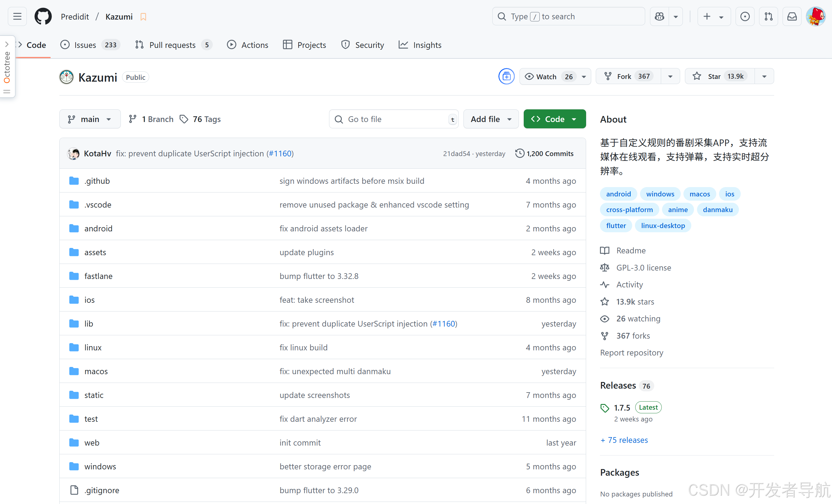Open the notifications inbox icon

click(792, 16)
